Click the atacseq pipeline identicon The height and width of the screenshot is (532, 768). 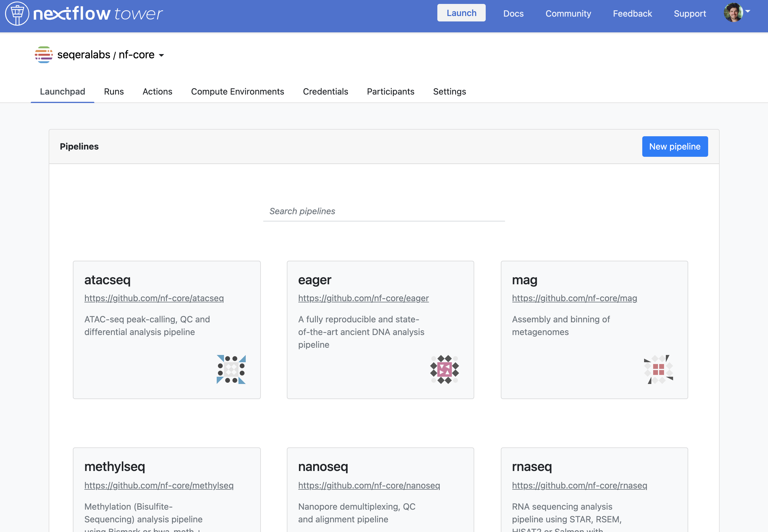pos(231,369)
